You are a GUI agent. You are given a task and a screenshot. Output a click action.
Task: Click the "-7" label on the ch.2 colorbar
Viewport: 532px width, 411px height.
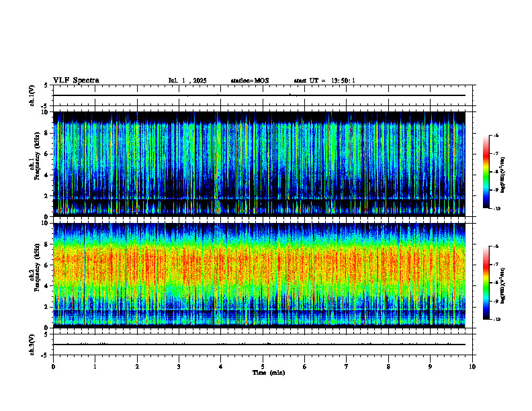pos(496,265)
